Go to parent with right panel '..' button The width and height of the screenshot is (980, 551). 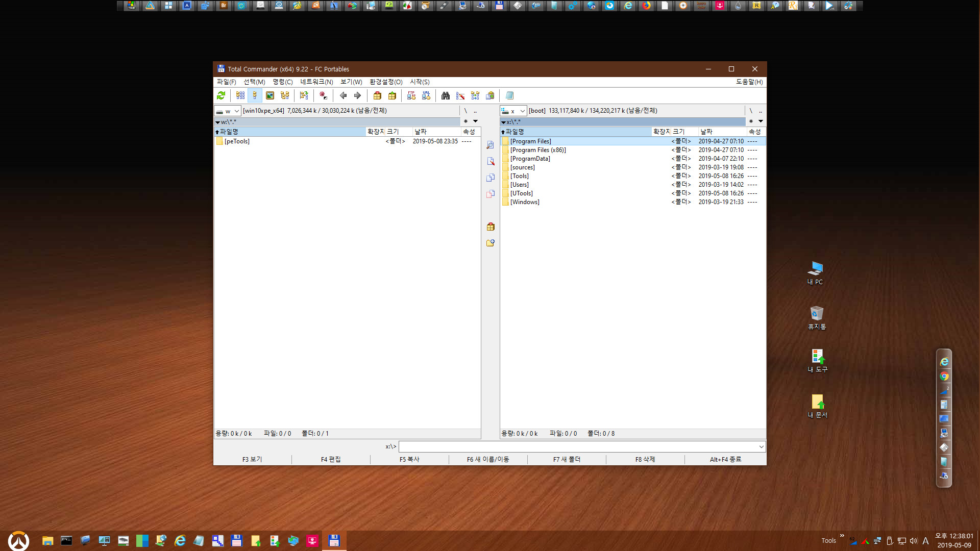coord(761,111)
